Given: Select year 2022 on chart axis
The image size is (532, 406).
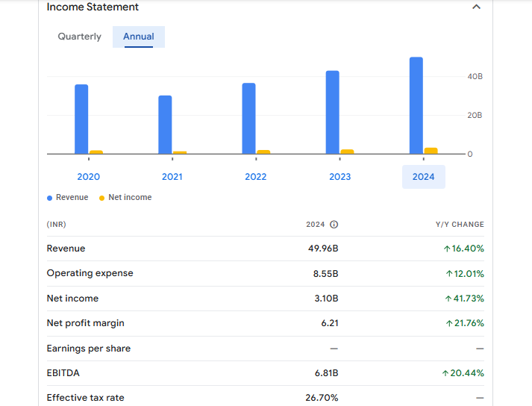Looking at the screenshot, I should click(255, 177).
